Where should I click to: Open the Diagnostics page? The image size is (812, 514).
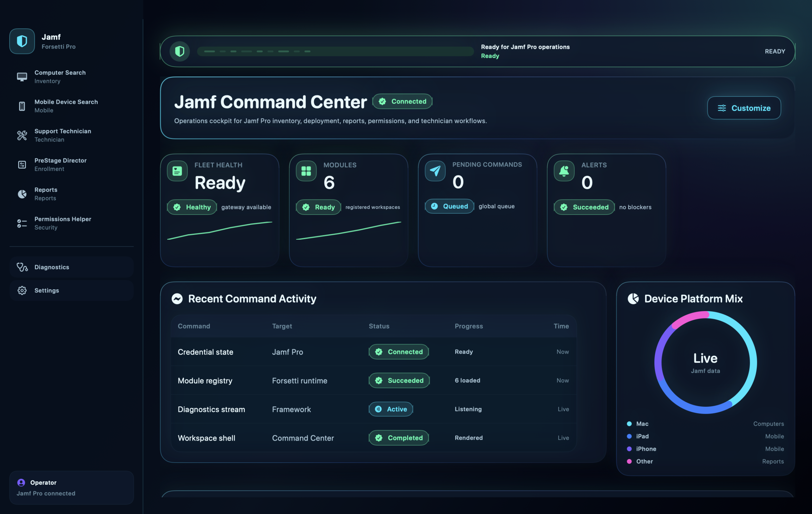(71, 267)
